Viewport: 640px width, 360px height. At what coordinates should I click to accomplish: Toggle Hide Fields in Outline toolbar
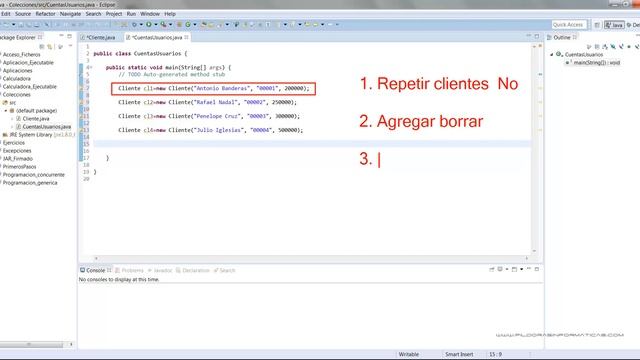click(x=613, y=47)
